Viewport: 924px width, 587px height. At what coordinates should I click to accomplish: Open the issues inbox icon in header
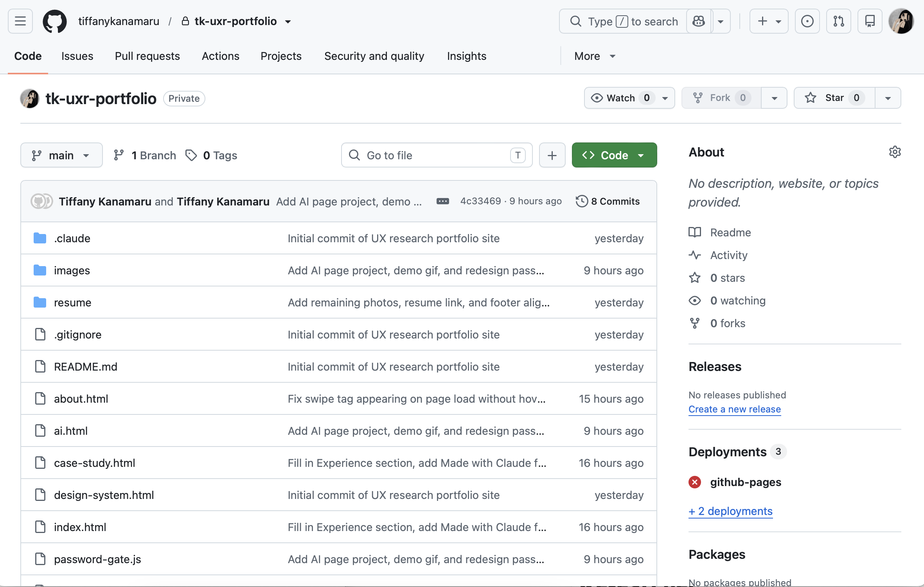click(807, 21)
